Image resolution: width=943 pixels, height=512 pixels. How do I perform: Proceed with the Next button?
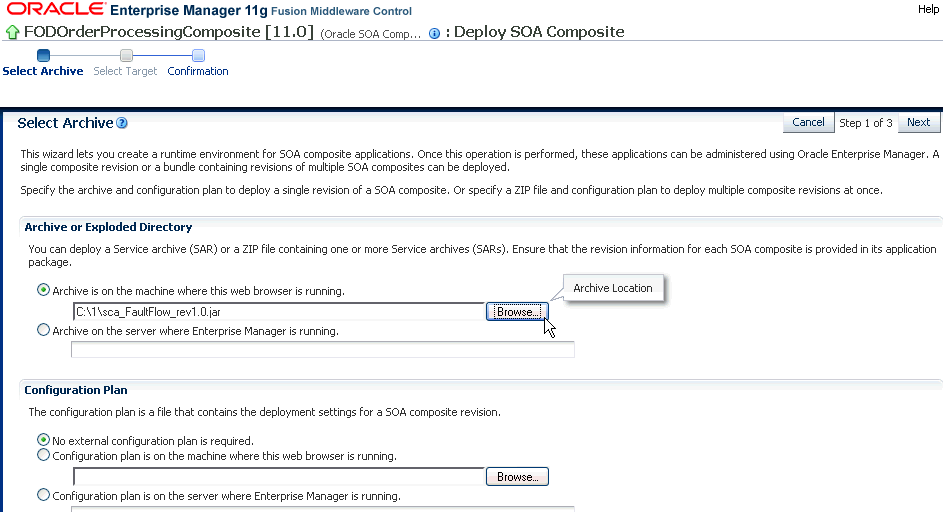pos(918,122)
